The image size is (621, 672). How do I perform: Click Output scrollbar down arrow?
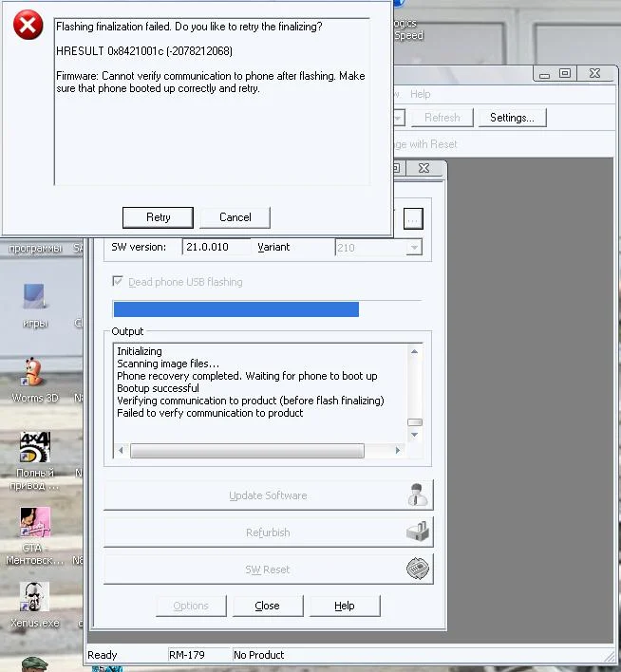click(414, 435)
